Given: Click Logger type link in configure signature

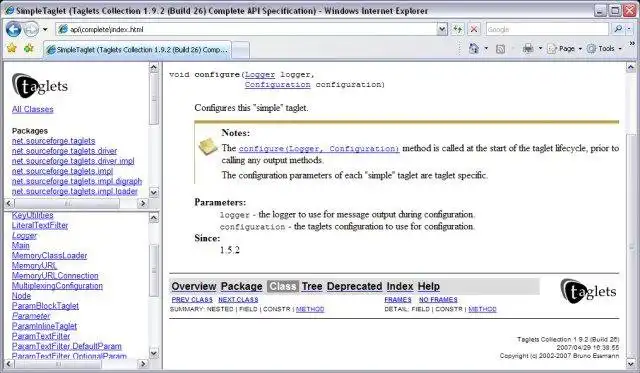Looking at the screenshot, I should (260, 75).
